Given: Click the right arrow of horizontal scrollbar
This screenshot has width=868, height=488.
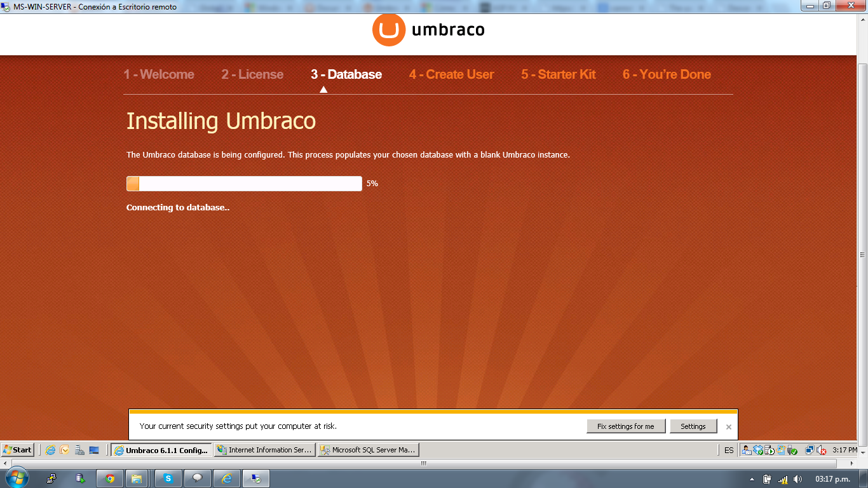Looking at the screenshot, I should 853,463.
